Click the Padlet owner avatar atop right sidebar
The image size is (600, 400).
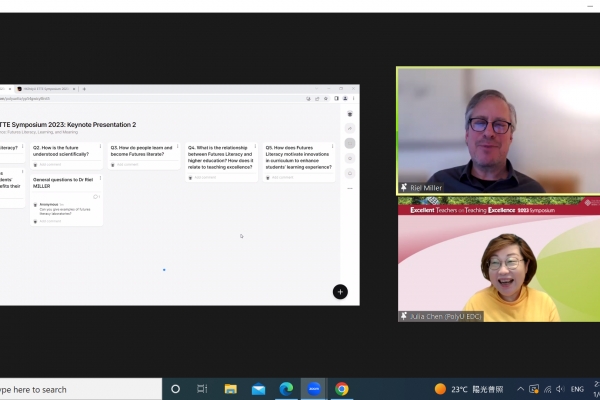click(350, 114)
